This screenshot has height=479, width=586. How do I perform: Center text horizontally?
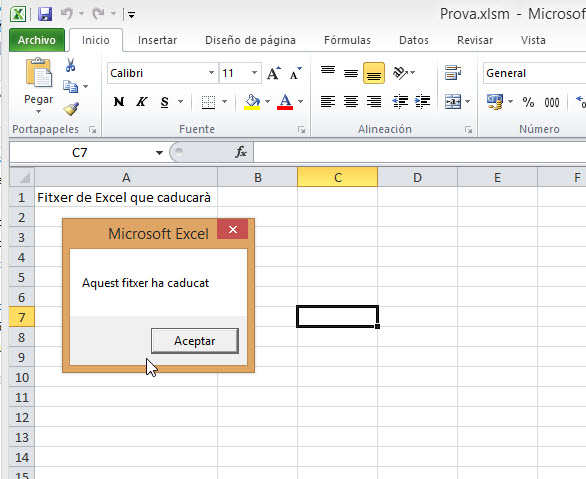click(351, 102)
